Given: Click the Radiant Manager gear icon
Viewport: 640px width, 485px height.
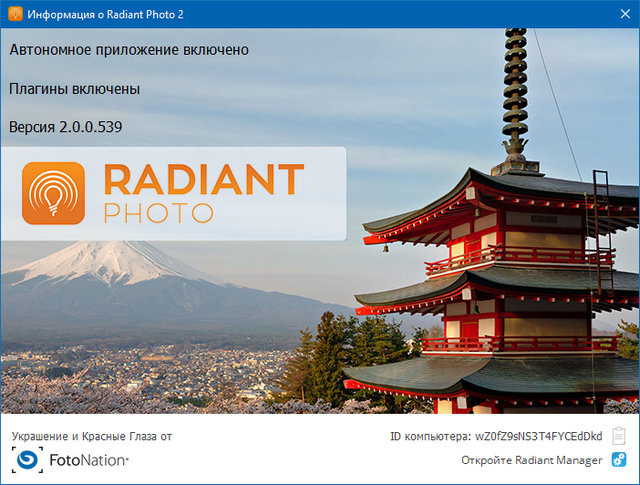Looking at the screenshot, I should 619,460.
